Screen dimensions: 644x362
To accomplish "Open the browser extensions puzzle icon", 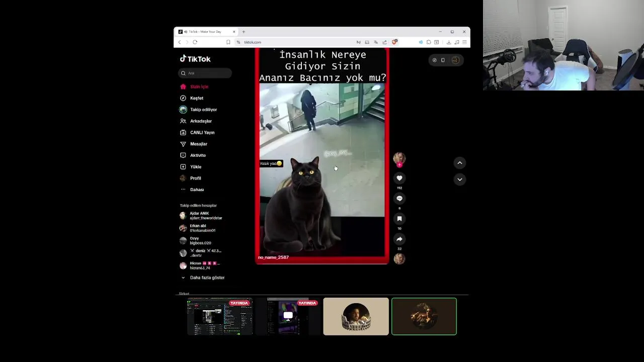I will point(429,42).
